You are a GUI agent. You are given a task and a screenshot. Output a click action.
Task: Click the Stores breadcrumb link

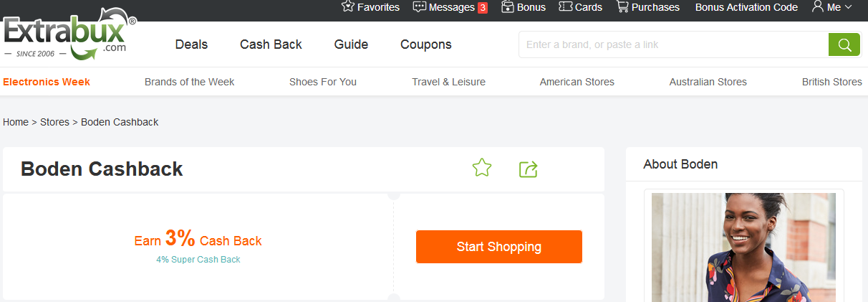tap(54, 122)
